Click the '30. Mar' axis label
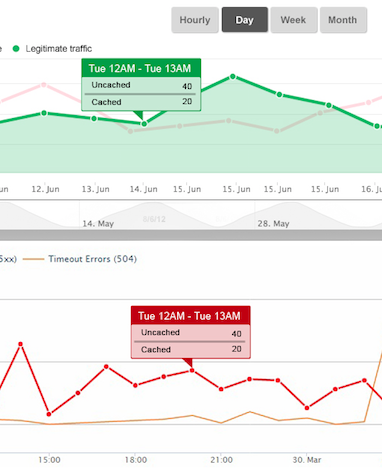382x474 pixels. tap(307, 460)
